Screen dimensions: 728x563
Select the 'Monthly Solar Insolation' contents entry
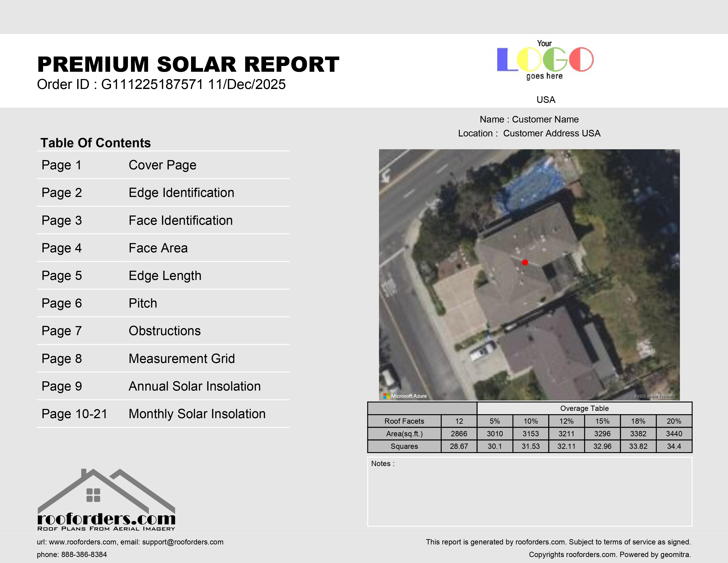[x=197, y=414]
